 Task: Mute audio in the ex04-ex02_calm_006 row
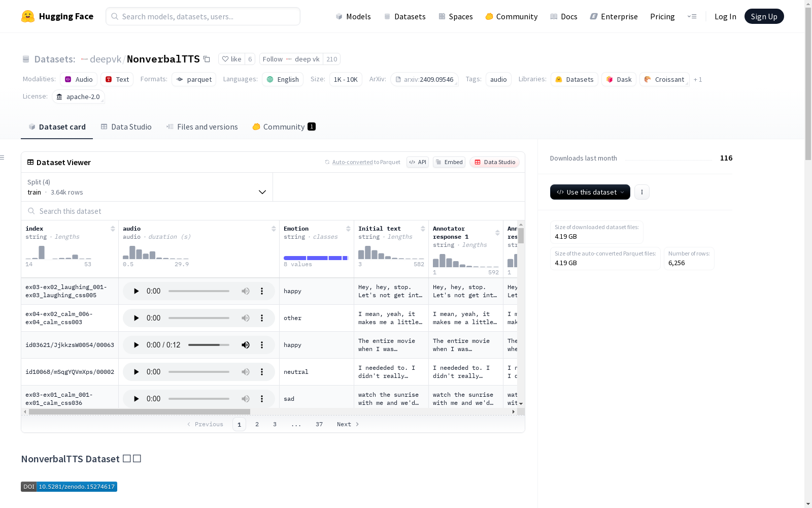(x=246, y=318)
